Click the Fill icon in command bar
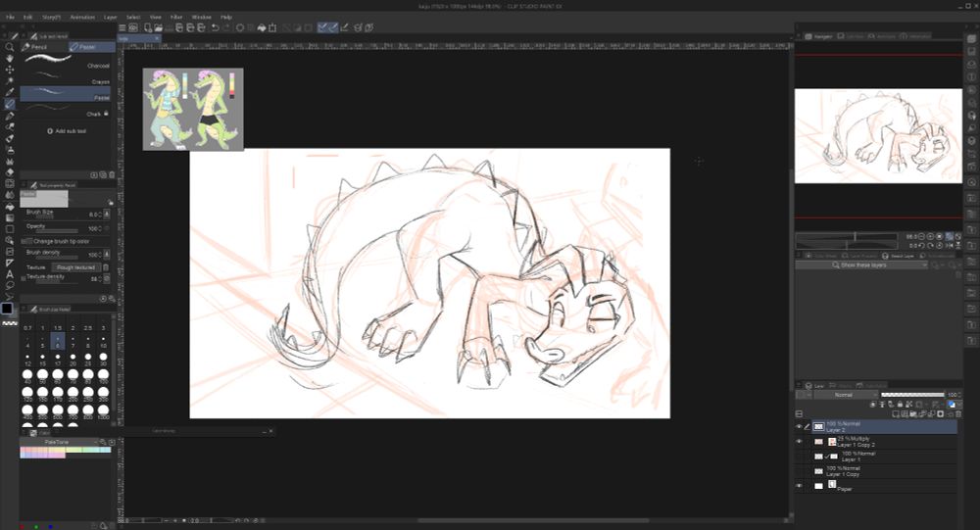 click(x=262, y=27)
